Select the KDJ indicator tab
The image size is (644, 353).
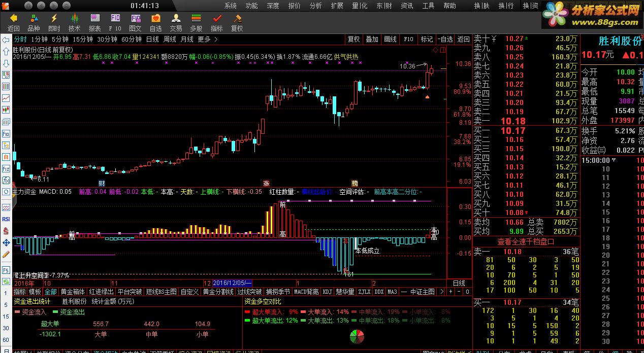point(327,292)
